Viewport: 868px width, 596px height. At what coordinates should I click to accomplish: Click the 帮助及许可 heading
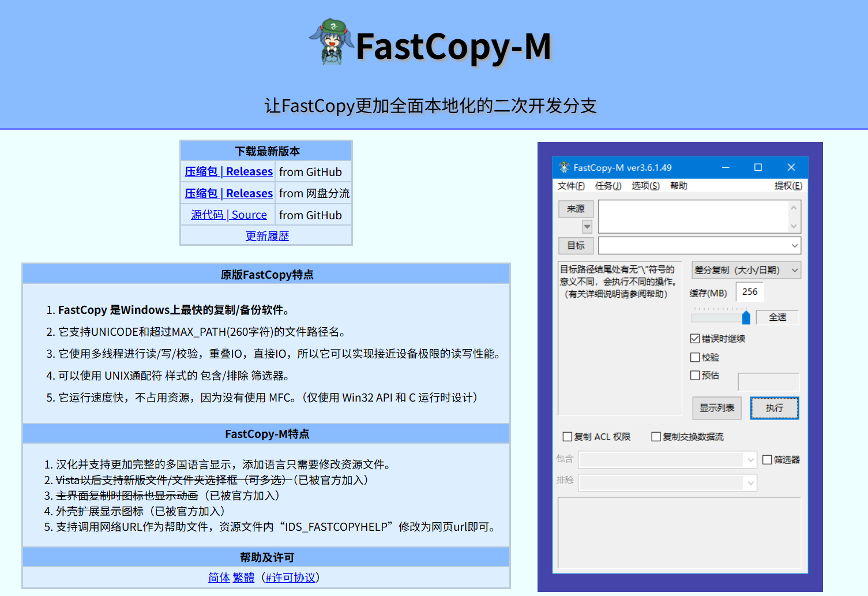(266, 557)
